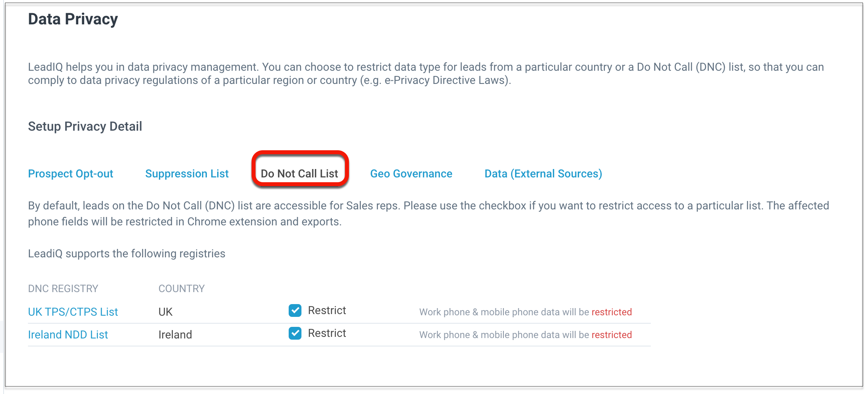The image size is (868, 394).
Task: Click the Setup Privacy Detail heading
Action: click(85, 126)
